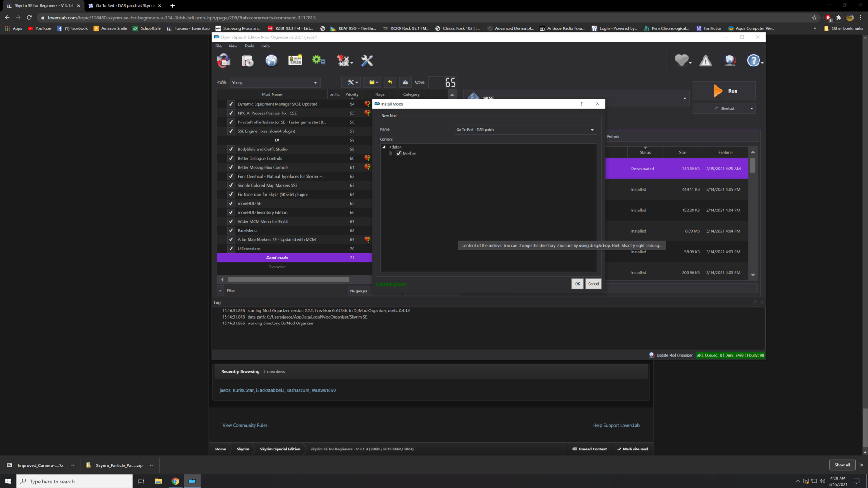Open the Profile dropdown showing Young

(x=275, y=83)
